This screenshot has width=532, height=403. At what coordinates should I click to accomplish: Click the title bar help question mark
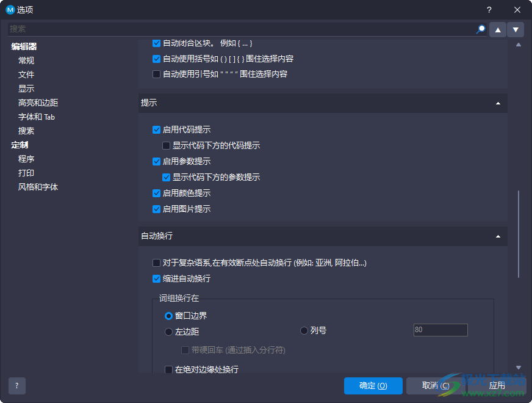point(489,10)
